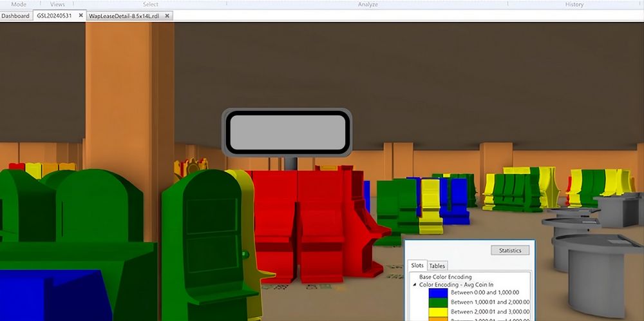Select the 'Between 0.00 and 1,000.00' legend entry
Image resolution: width=644 pixels, height=321 pixels.
(x=489, y=293)
